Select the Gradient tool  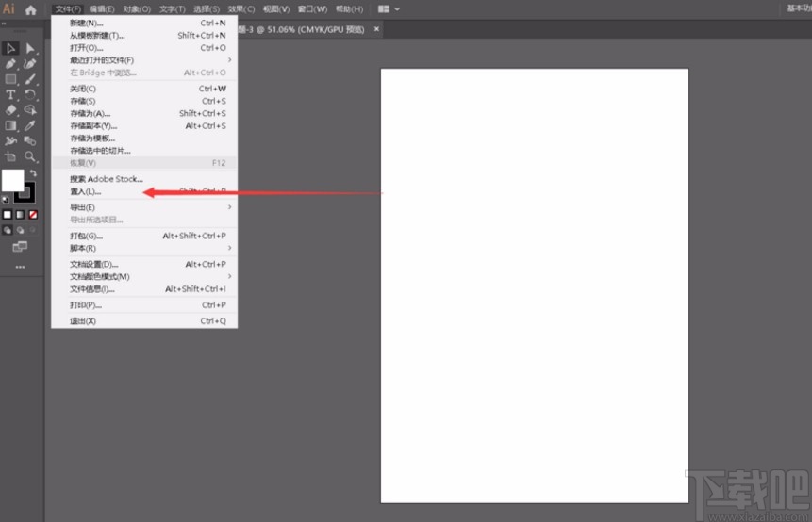click(x=10, y=125)
